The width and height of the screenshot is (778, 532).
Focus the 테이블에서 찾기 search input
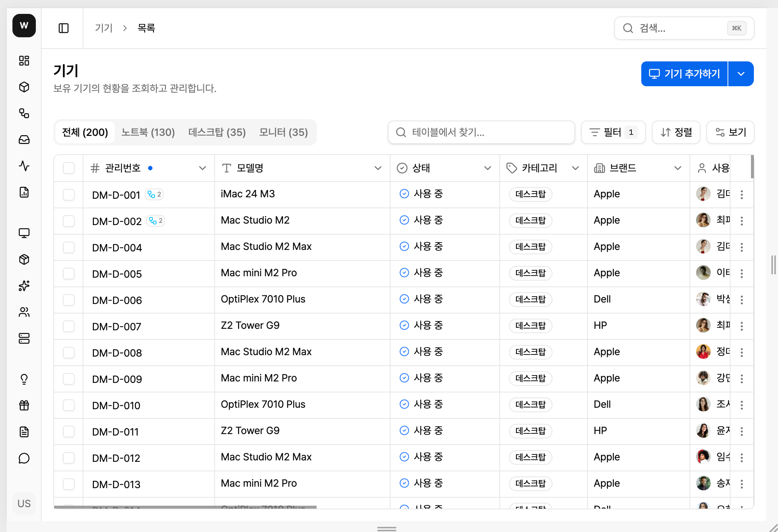(x=481, y=132)
